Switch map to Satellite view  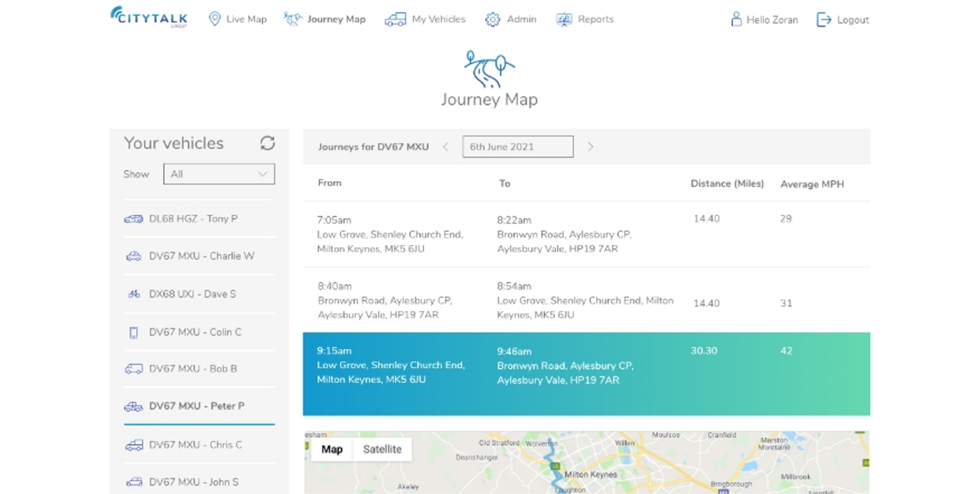[382, 449]
